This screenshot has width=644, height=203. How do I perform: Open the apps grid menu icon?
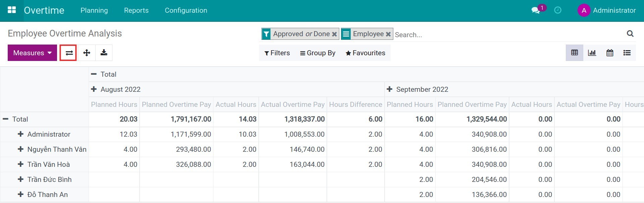point(12,10)
